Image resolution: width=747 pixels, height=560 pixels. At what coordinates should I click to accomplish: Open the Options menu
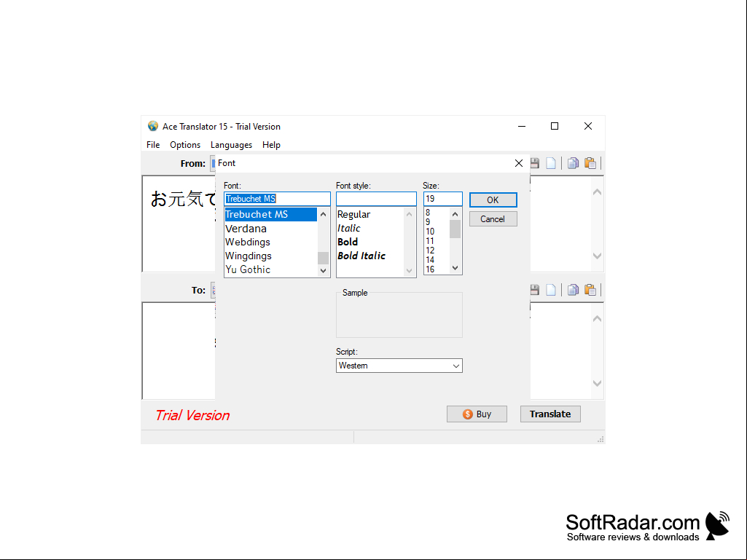pyautogui.click(x=185, y=145)
